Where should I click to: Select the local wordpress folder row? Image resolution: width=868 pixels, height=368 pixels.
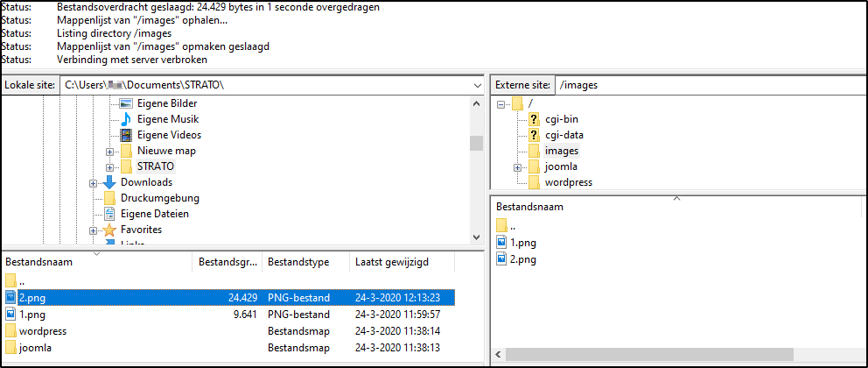click(x=42, y=330)
